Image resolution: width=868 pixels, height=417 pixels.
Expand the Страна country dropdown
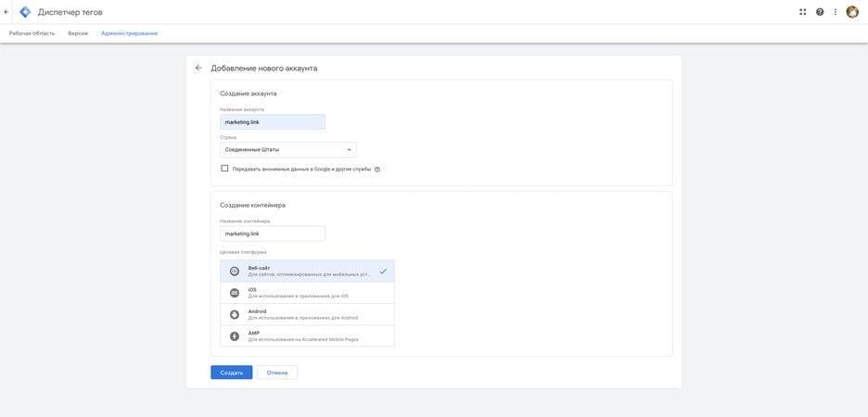point(287,150)
